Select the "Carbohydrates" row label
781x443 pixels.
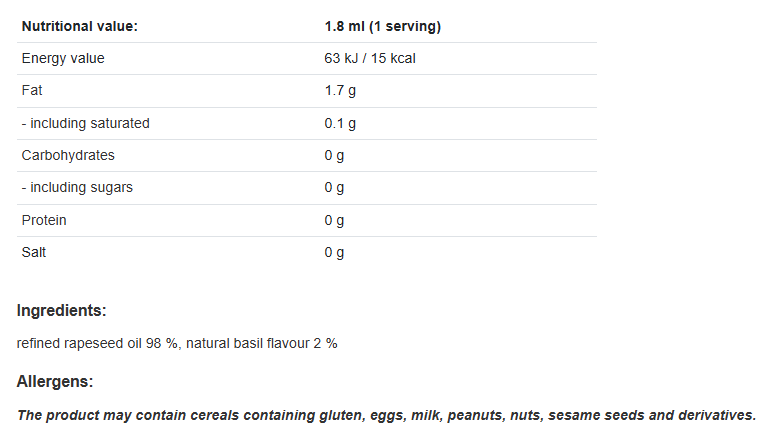[x=68, y=155]
